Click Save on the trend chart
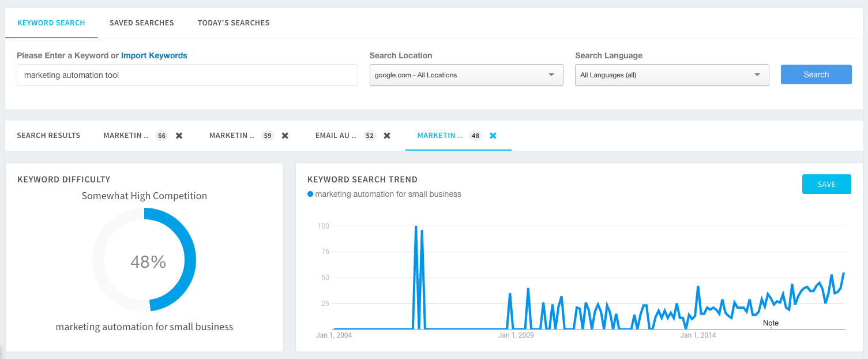 pyautogui.click(x=826, y=184)
